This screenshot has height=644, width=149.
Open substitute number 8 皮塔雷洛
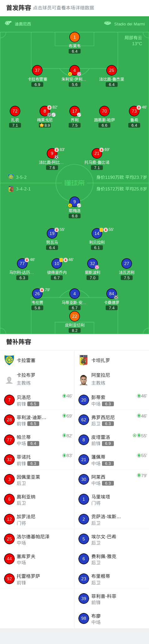point(112,440)
